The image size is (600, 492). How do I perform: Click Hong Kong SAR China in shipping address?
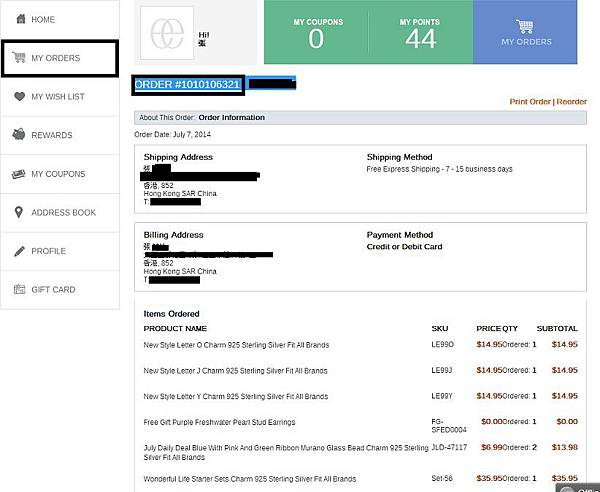click(x=180, y=194)
